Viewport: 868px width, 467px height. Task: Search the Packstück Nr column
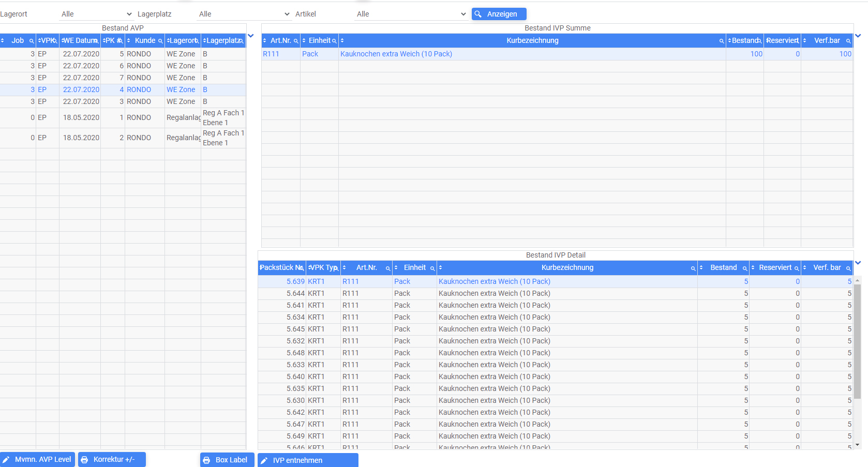point(302,268)
